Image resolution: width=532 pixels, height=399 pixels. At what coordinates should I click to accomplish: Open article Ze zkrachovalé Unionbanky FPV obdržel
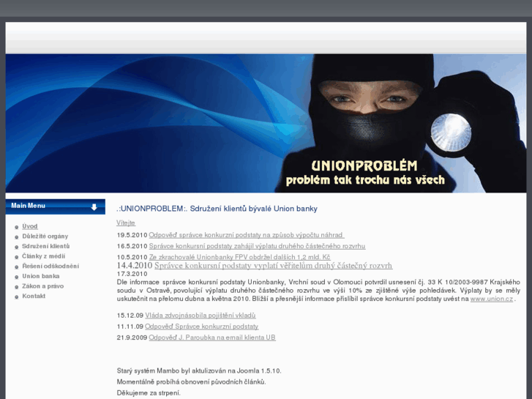(239, 257)
